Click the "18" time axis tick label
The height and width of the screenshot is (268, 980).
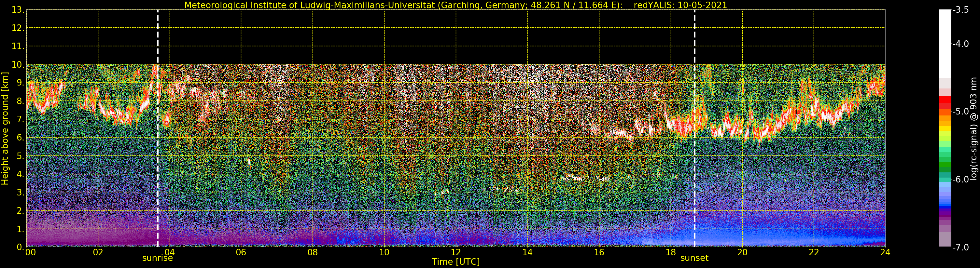tap(671, 252)
